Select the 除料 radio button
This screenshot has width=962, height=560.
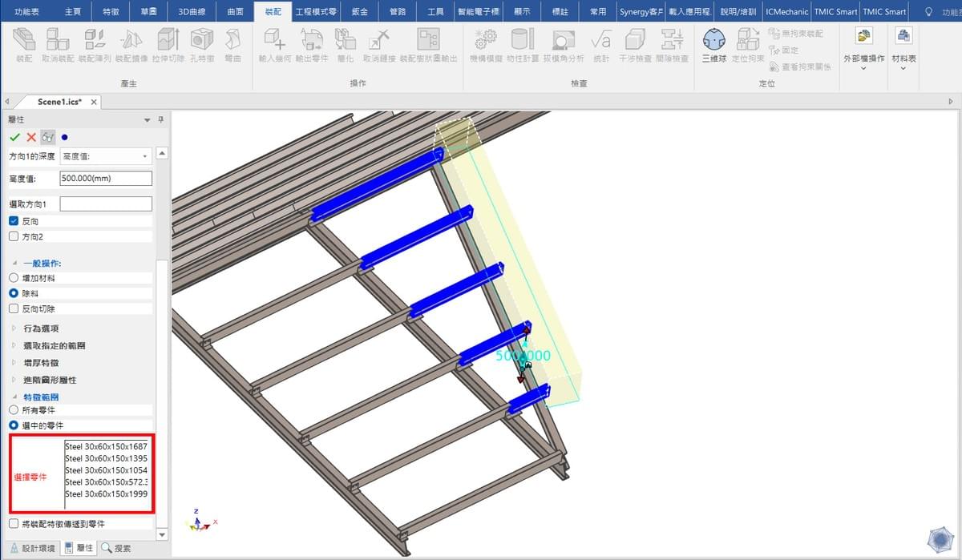[14, 293]
